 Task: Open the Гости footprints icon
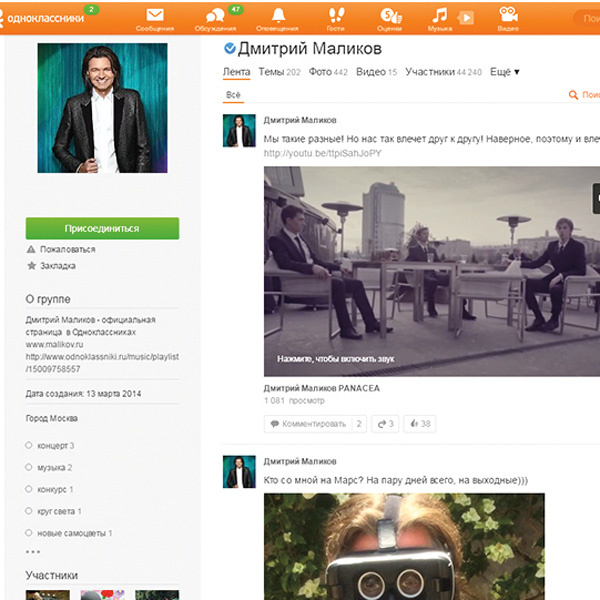[x=336, y=15]
